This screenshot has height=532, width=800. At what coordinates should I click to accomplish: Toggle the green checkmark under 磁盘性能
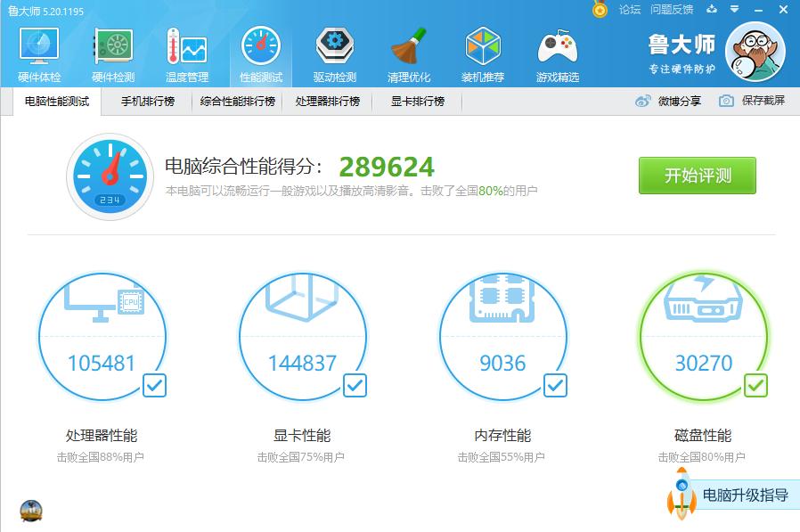click(756, 386)
